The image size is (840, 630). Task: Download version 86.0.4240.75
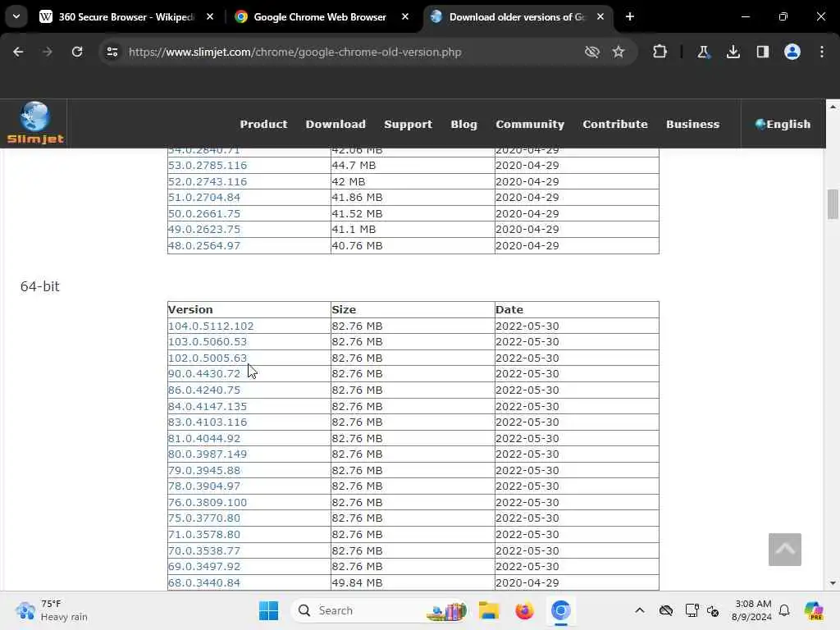[204, 390]
